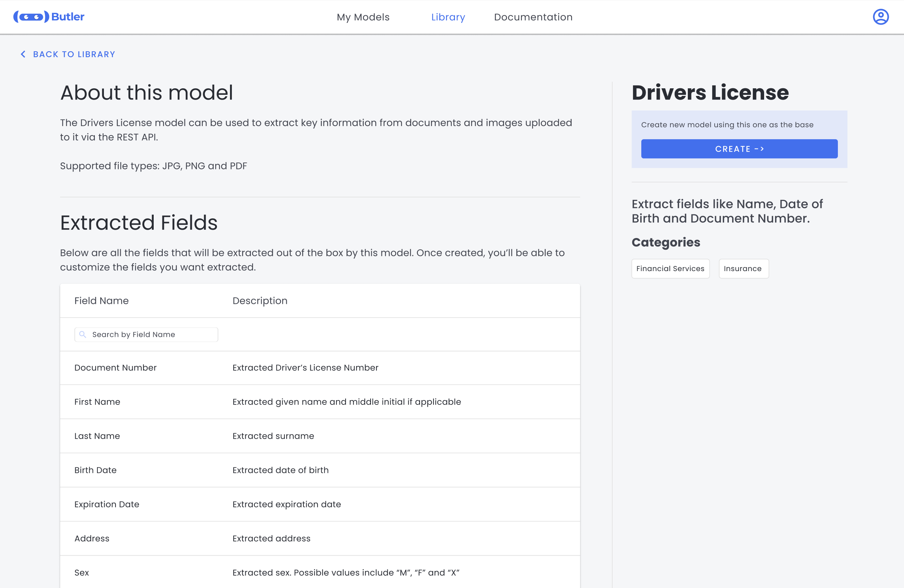
Task: Click the Drivers License title
Action: [x=710, y=93]
